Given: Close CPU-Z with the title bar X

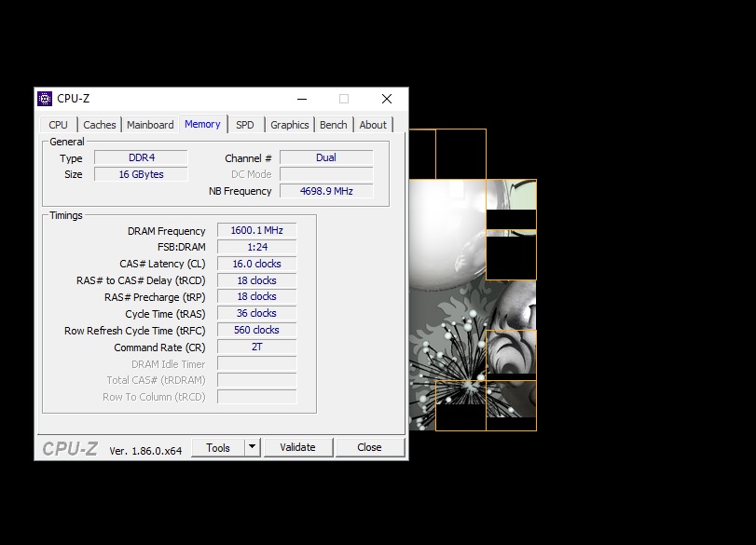Looking at the screenshot, I should click(387, 99).
